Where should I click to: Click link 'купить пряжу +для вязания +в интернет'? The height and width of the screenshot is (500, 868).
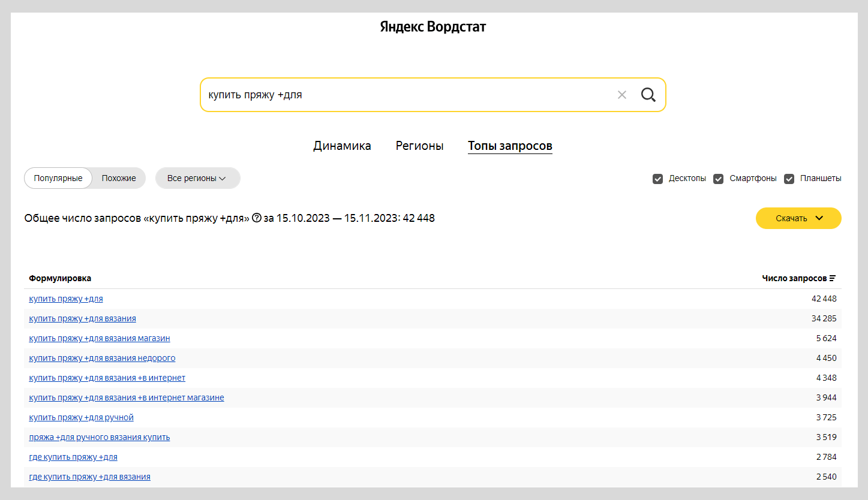tap(107, 378)
